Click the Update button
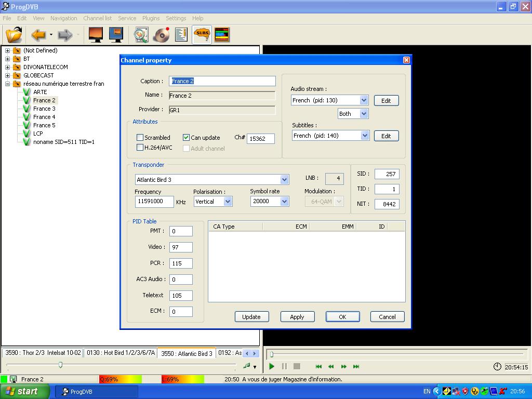This screenshot has height=399, width=532. click(x=251, y=317)
